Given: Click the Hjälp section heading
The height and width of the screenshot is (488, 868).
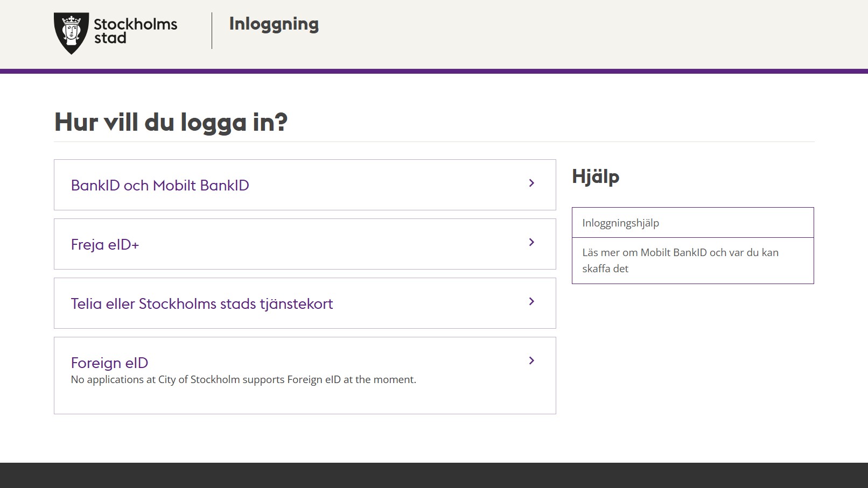Looking at the screenshot, I should 596,176.
